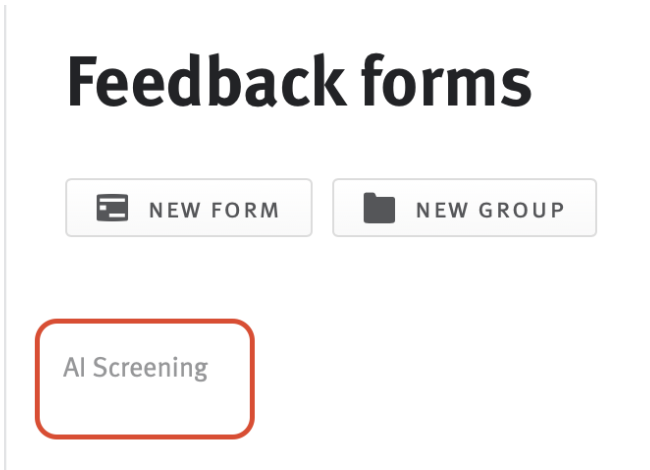Click the word "Screening" in the form list
The image size is (650, 470).
tap(150, 368)
